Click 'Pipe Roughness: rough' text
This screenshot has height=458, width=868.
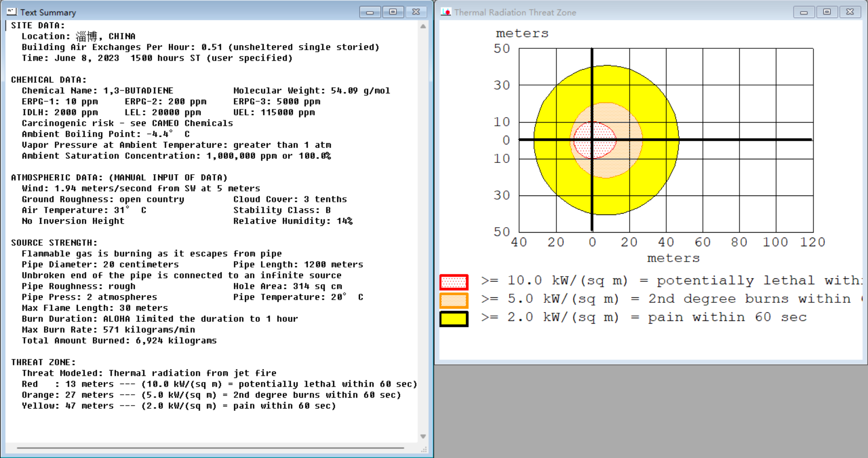coord(79,286)
